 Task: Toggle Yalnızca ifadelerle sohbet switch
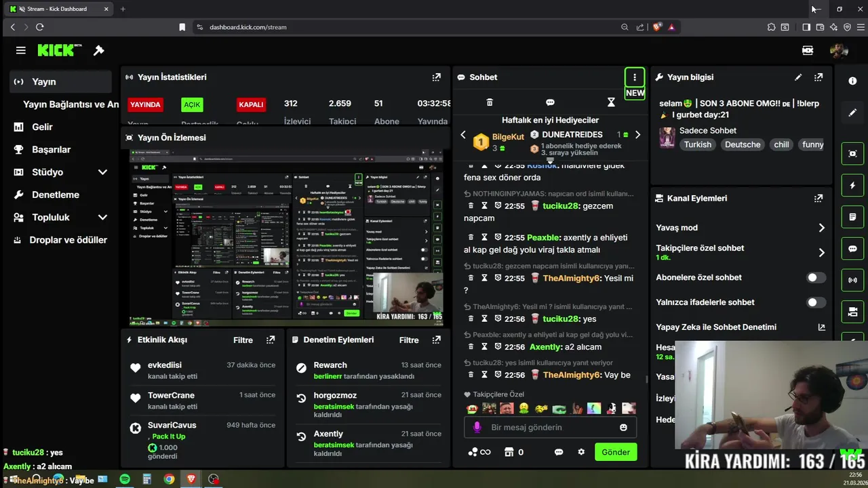point(816,302)
